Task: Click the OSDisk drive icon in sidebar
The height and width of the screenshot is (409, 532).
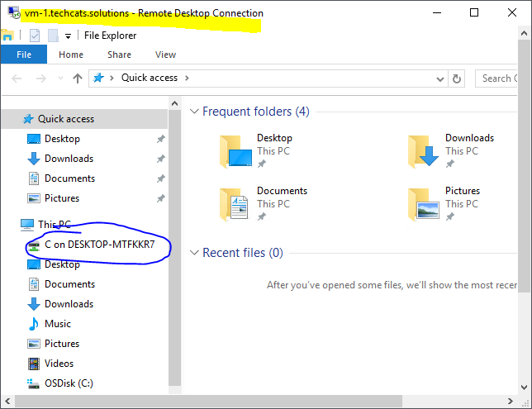Action: click(x=33, y=383)
